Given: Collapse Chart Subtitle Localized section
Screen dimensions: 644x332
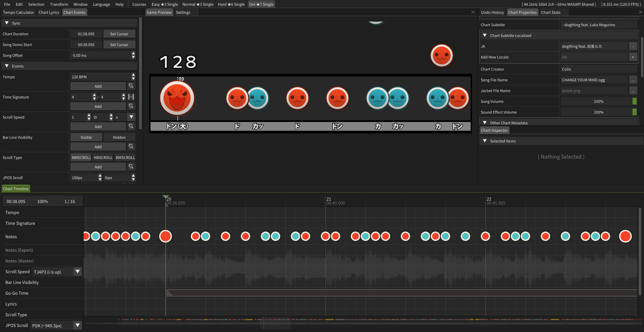Looking at the screenshot, I should 485,35.
